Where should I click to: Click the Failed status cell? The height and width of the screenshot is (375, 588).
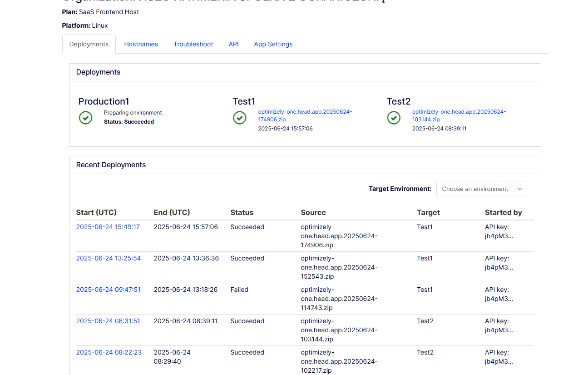pyautogui.click(x=239, y=290)
